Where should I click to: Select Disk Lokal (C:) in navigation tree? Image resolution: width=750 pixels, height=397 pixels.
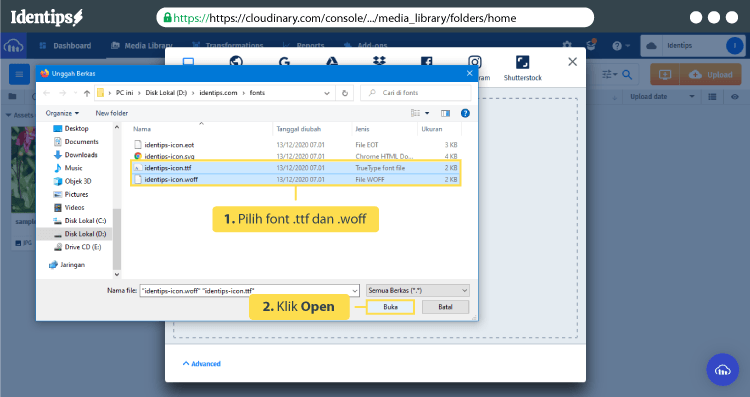[x=80, y=221]
